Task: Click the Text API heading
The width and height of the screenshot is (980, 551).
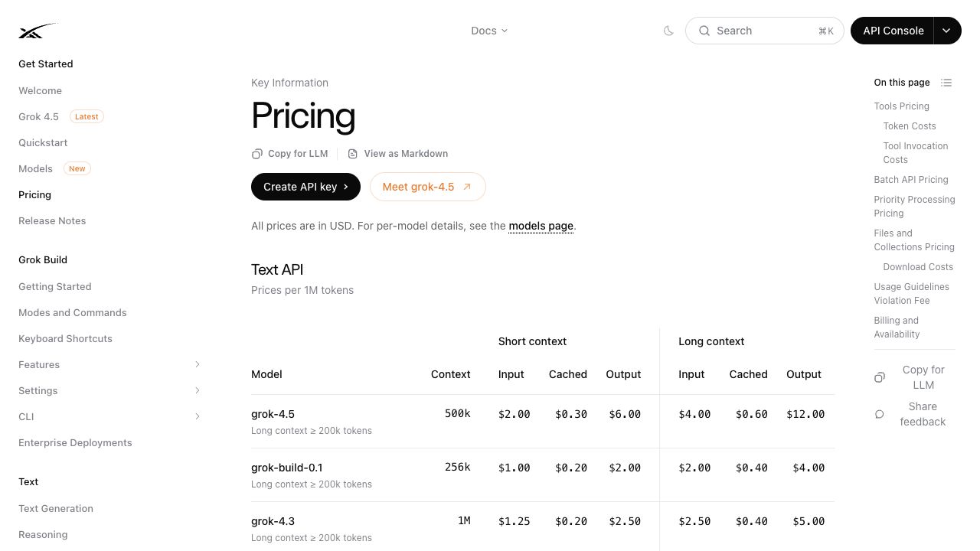Action: click(277, 269)
